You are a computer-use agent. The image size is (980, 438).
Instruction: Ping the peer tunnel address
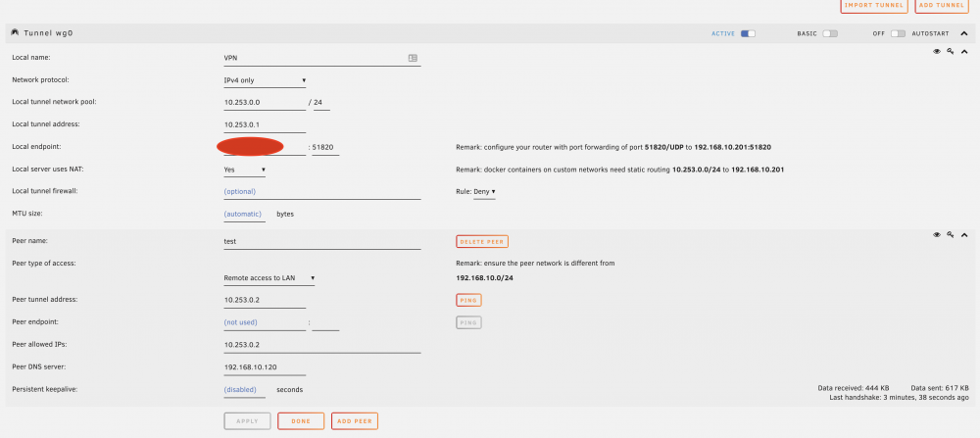pos(468,300)
